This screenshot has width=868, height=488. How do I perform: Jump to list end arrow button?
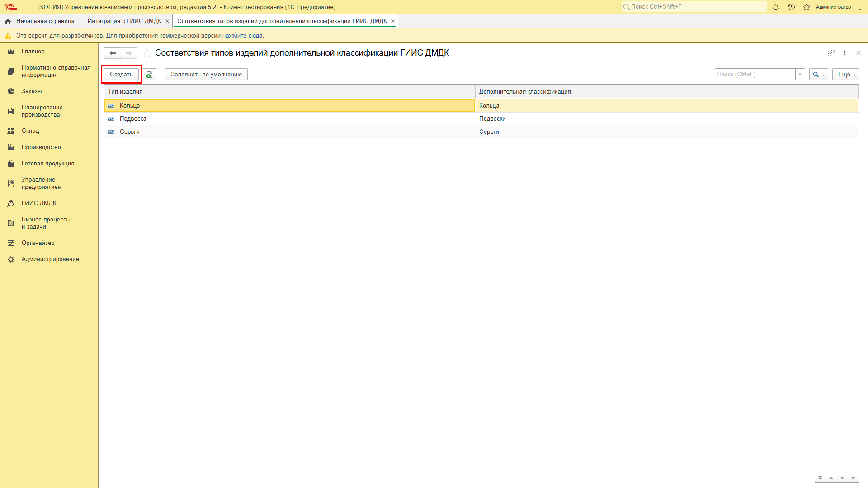point(853,478)
